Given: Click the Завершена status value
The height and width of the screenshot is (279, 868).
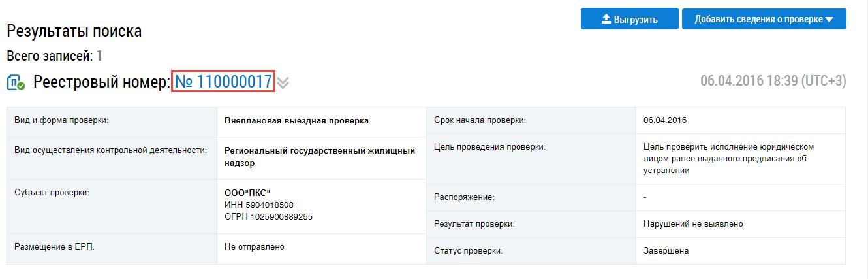Looking at the screenshot, I should tap(666, 250).
